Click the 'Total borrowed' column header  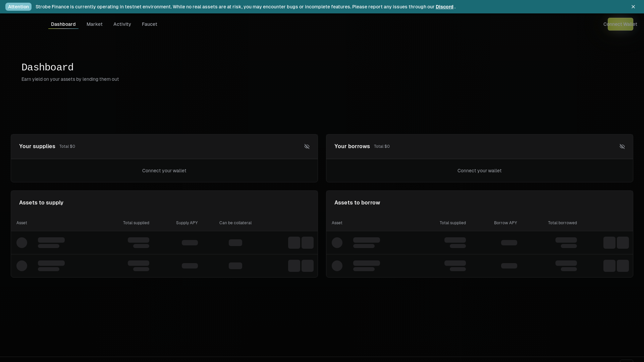tap(562, 223)
